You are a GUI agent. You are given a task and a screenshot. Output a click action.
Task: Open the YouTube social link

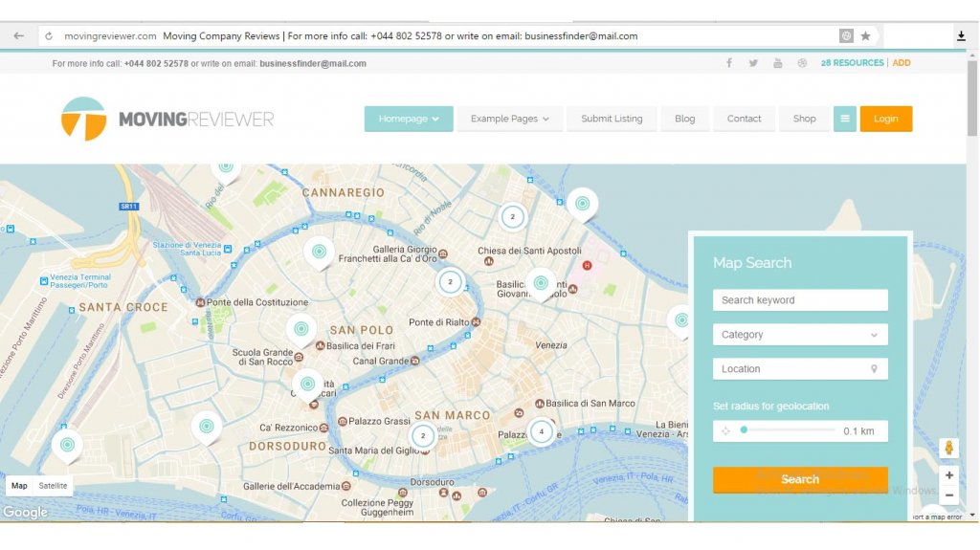click(777, 63)
